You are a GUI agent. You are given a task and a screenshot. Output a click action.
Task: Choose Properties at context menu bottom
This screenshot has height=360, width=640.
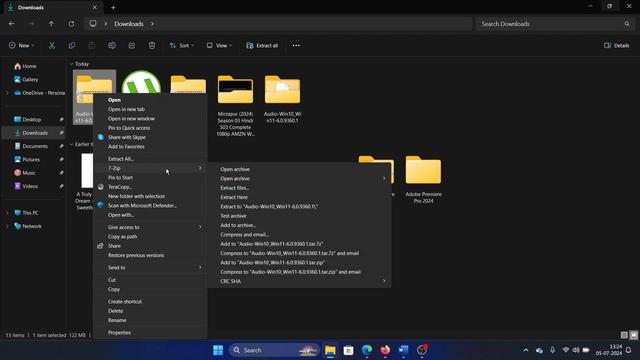tap(119, 333)
